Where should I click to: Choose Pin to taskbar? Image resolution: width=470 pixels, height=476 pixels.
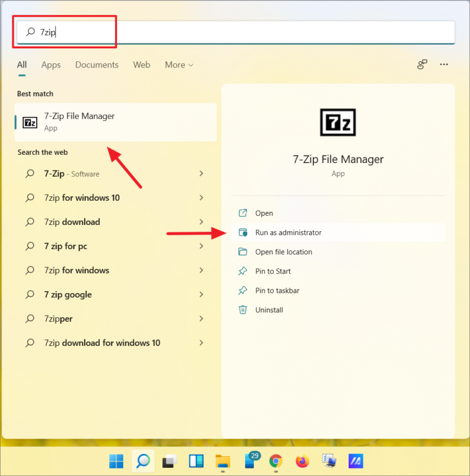(338, 291)
